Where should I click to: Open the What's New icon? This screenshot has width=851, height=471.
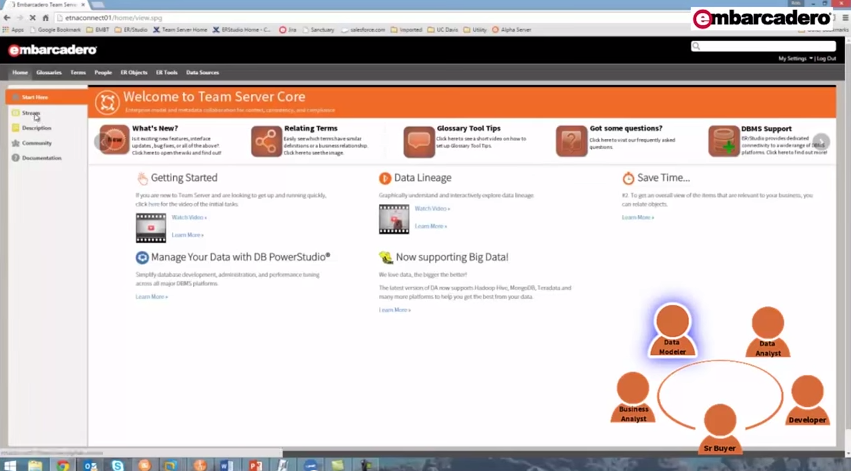(115, 140)
